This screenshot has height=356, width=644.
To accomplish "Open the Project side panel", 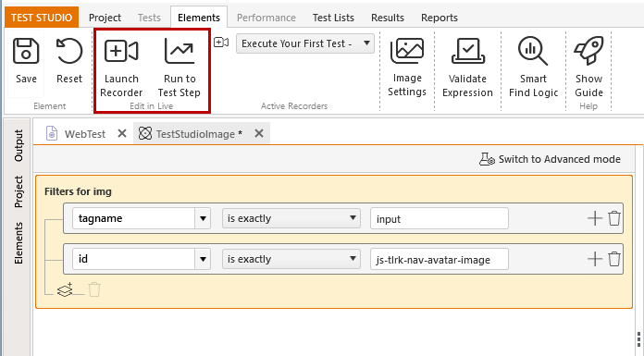I will [x=19, y=191].
